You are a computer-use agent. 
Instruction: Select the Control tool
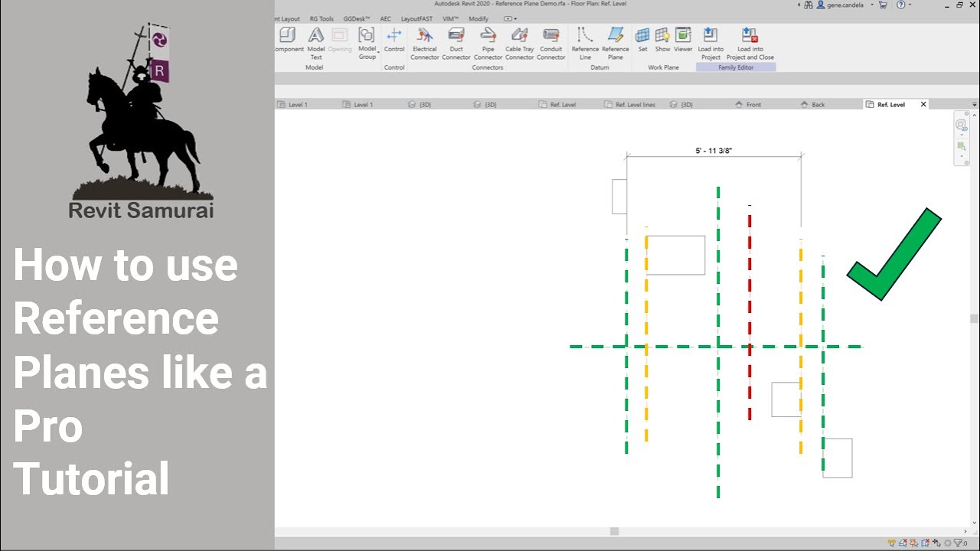[394, 39]
